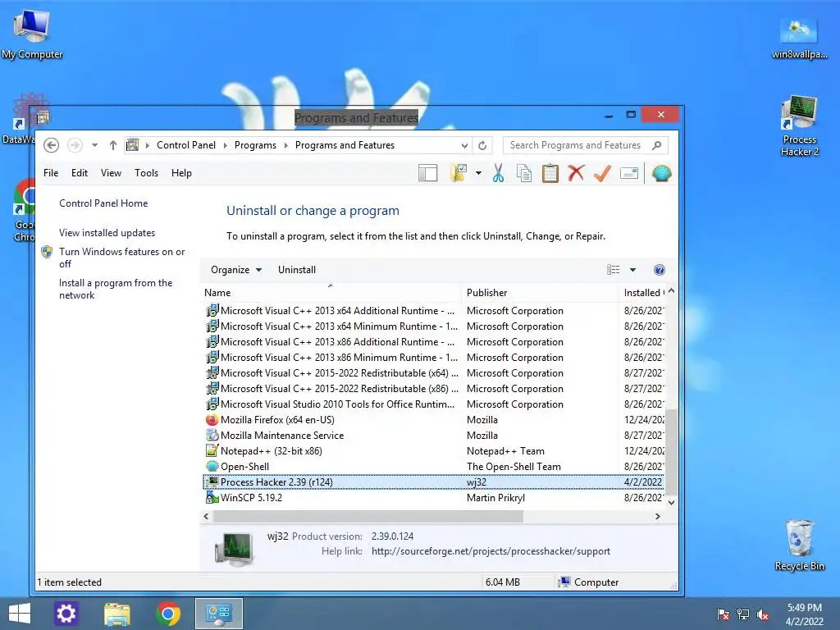The image size is (840, 630).
Task: Click the red X Delete toolbar icon
Action: (x=577, y=173)
